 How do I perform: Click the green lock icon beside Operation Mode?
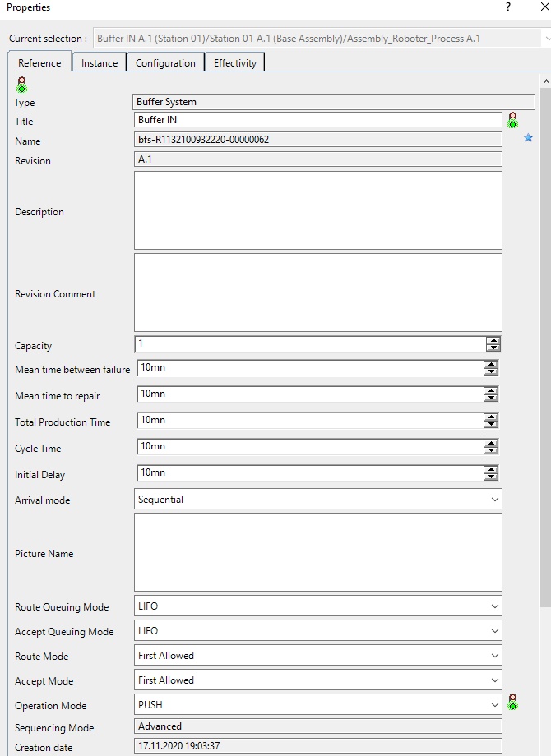point(512,702)
